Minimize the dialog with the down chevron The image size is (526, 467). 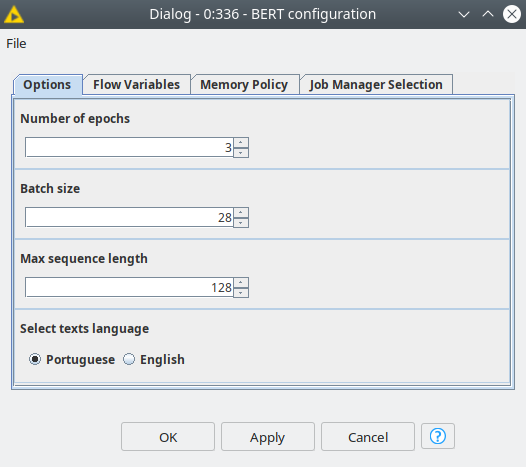464,14
